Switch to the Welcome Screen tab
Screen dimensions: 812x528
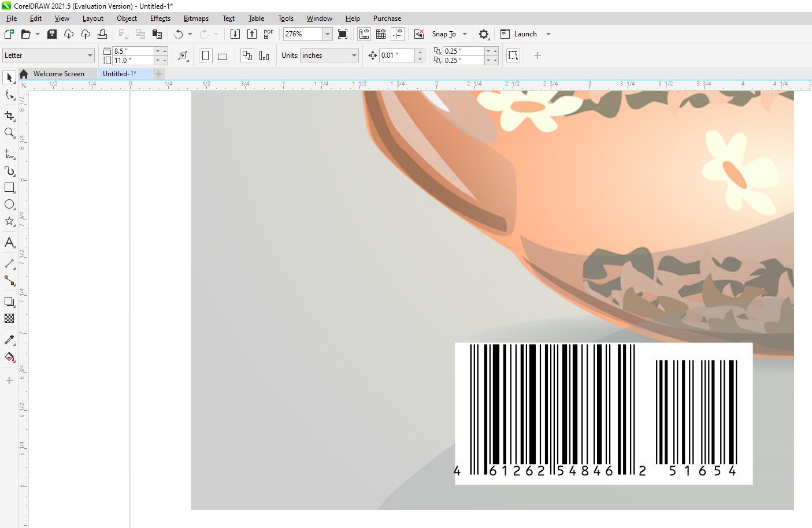pos(59,74)
